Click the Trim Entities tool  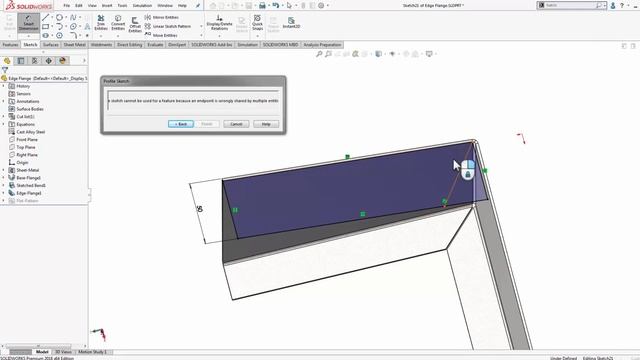(101, 22)
